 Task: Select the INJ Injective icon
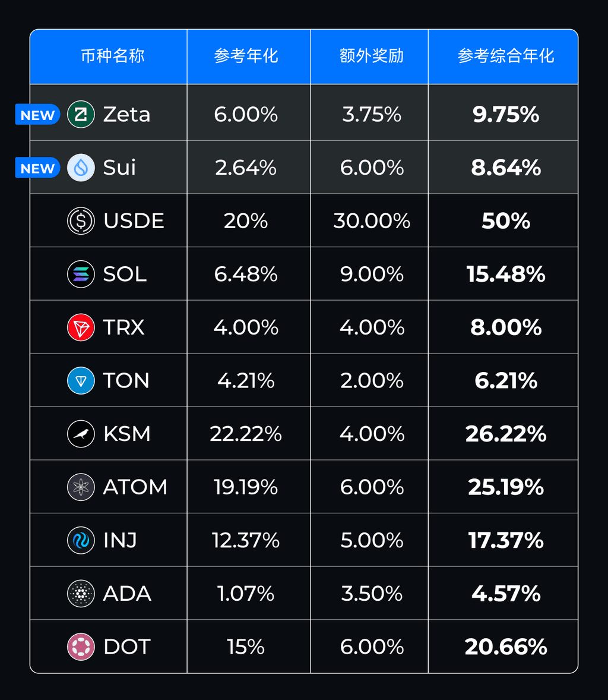coord(81,540)
